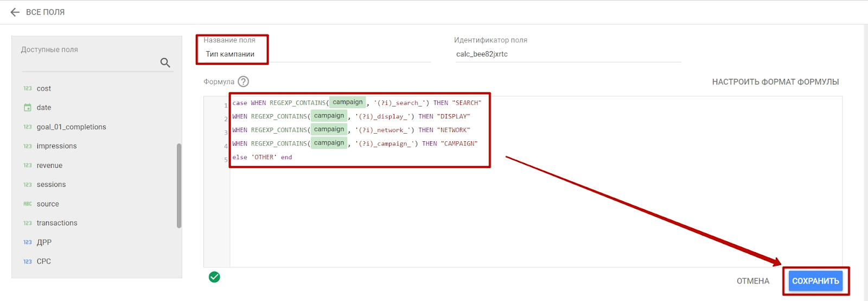Cancel editing with ОТМЕНА

tap(753, 281)
